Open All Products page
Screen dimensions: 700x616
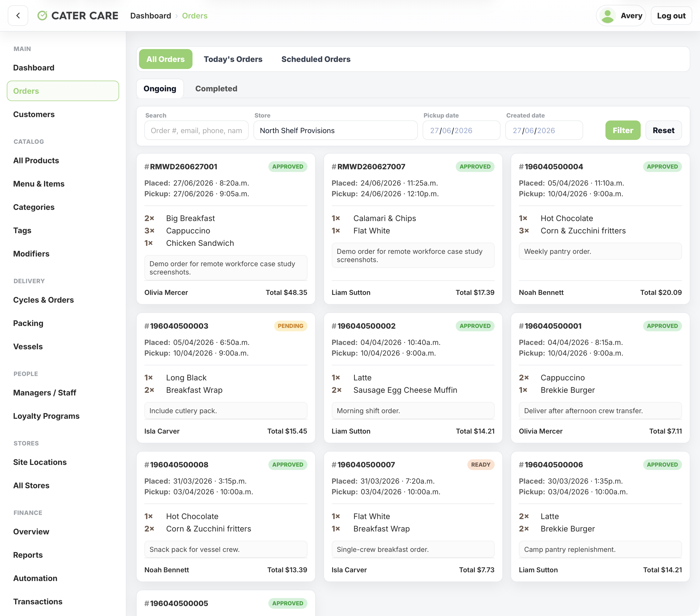[63, 161]
